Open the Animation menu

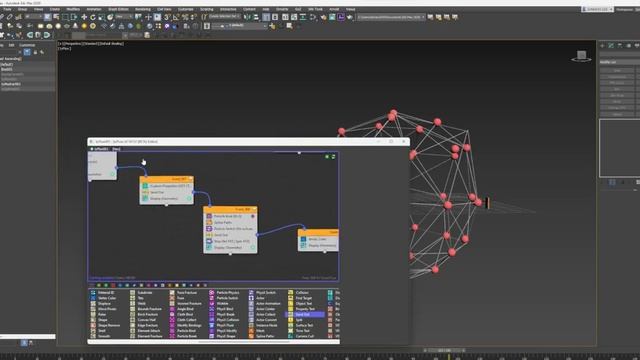[x=93, y=9]
